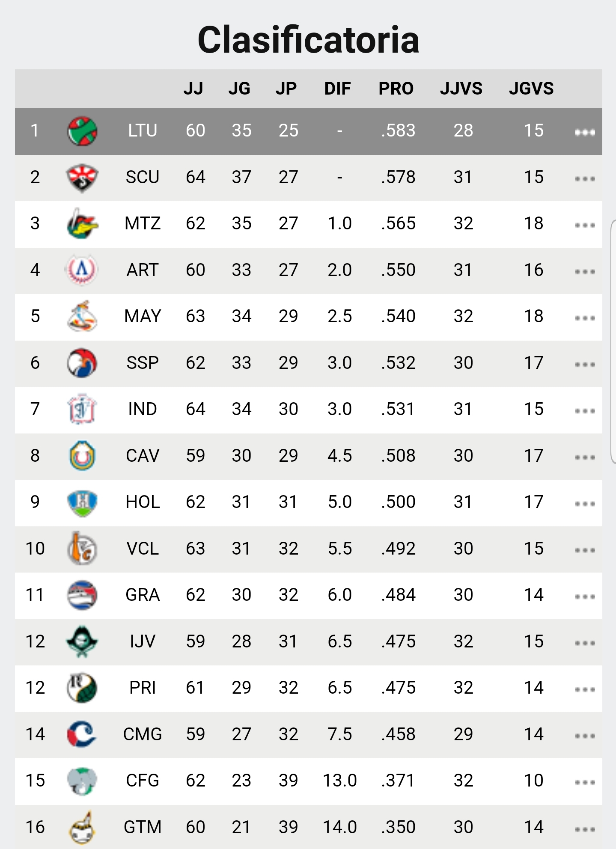The width and height of the screenshot is (616, 849).
Task: Open three-dot menu for IND row
Action: pos(585,411)
